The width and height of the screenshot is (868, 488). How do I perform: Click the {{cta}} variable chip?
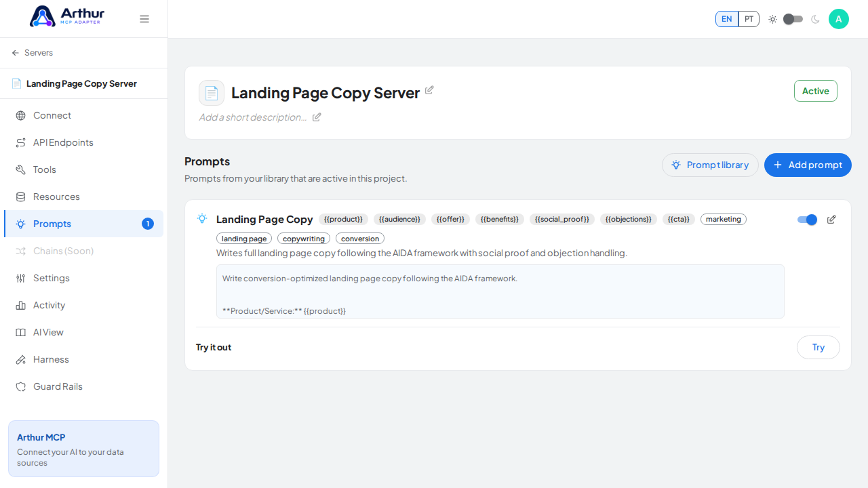point(679,220)
